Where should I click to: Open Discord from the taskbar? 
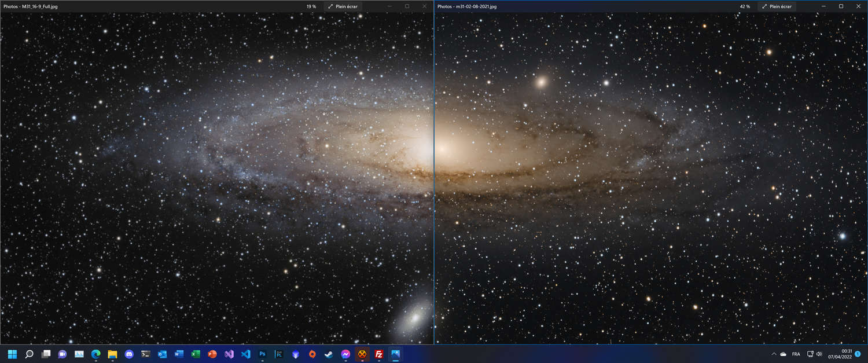tap(129, 354)
